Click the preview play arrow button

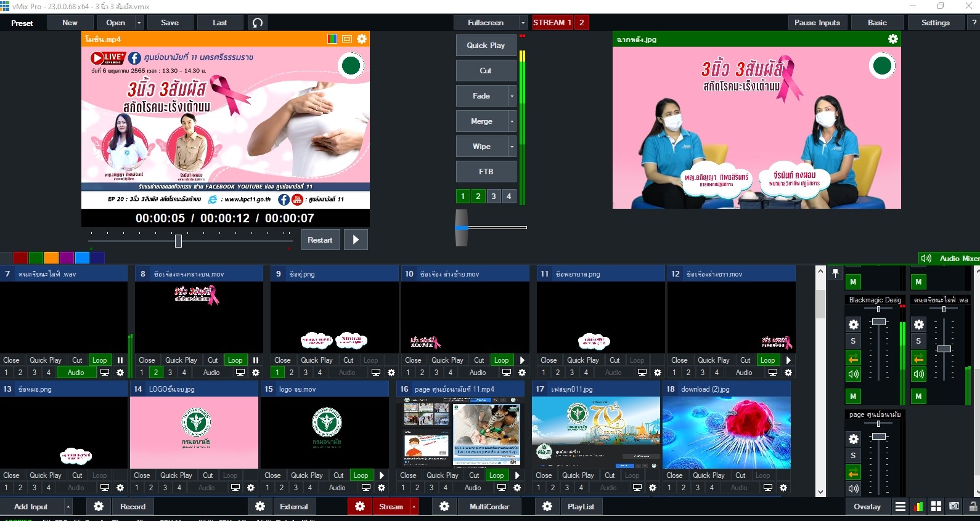click(356, 240)
